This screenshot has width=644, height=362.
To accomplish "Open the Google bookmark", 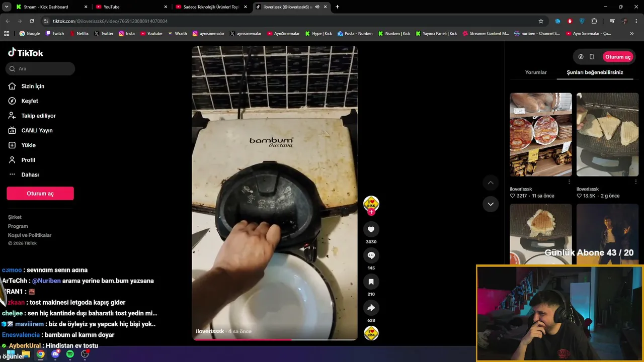I will (29, 34).
